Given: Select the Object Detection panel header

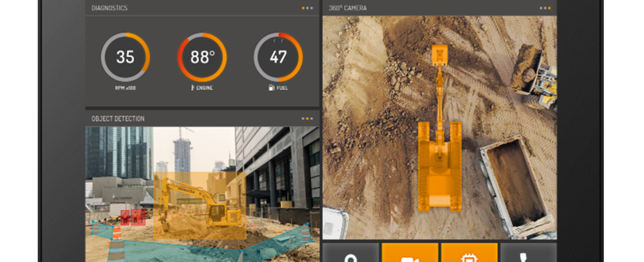Looking at the screenshot, I should [x=118, y=119].
